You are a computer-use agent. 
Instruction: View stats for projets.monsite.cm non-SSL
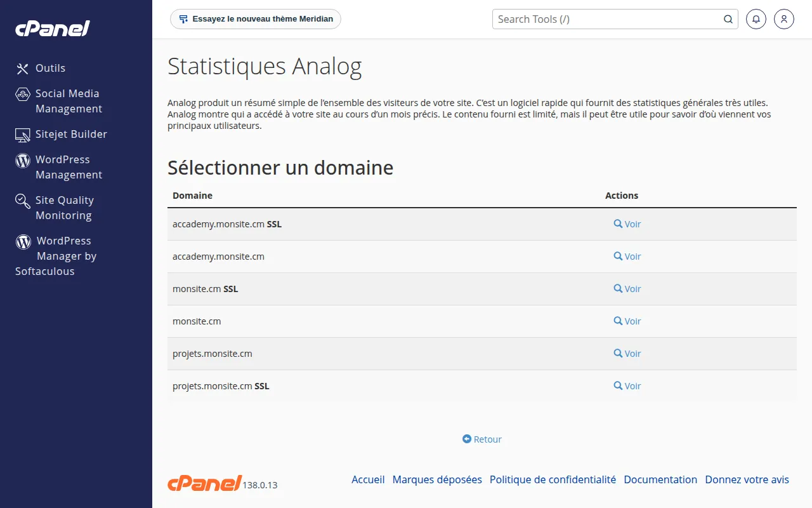coord(627,354)
